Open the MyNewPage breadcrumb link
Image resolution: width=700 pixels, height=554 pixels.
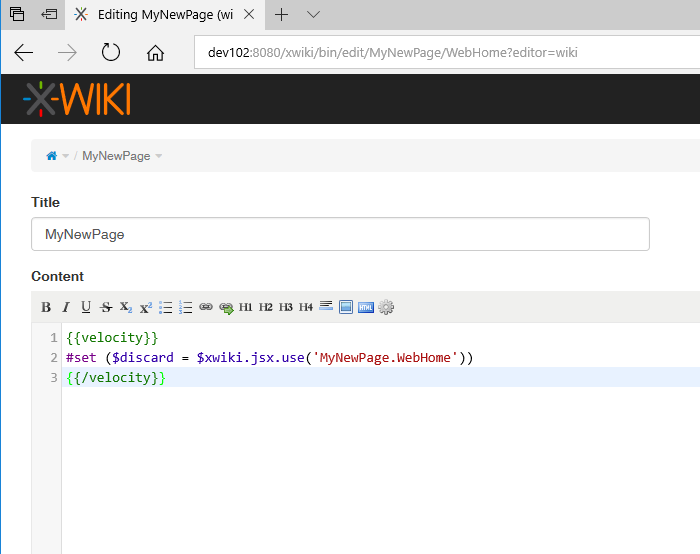click(116, 156)
